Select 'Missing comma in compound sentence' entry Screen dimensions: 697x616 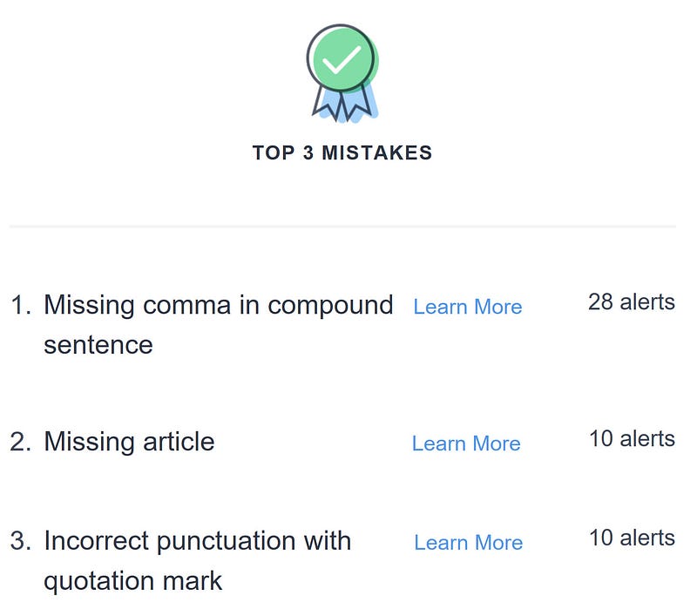[218, 306]
